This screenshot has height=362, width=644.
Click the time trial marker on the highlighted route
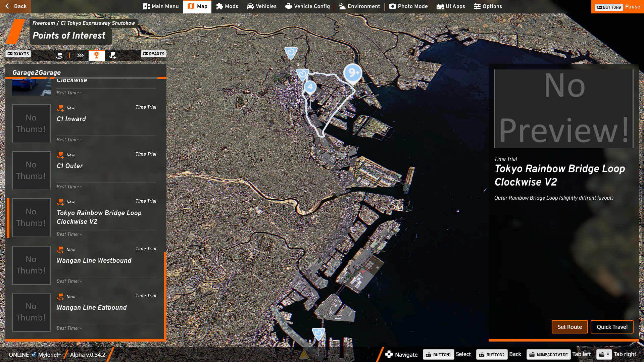click(303, 74)
